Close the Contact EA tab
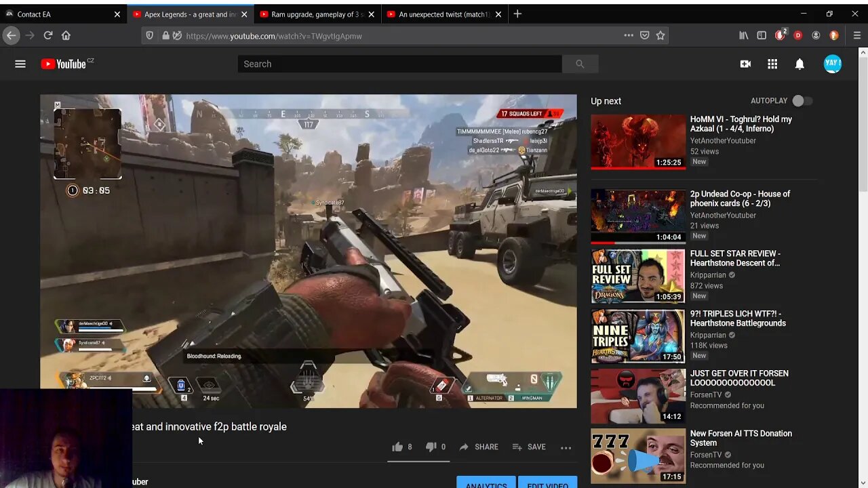This screenshot has width=868, height=488. [117, 14]
